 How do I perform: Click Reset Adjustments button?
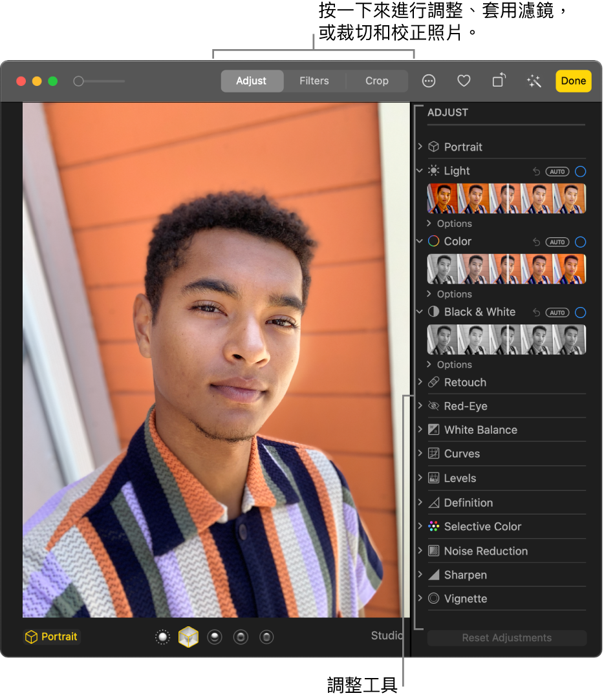[x=506, y=637]
